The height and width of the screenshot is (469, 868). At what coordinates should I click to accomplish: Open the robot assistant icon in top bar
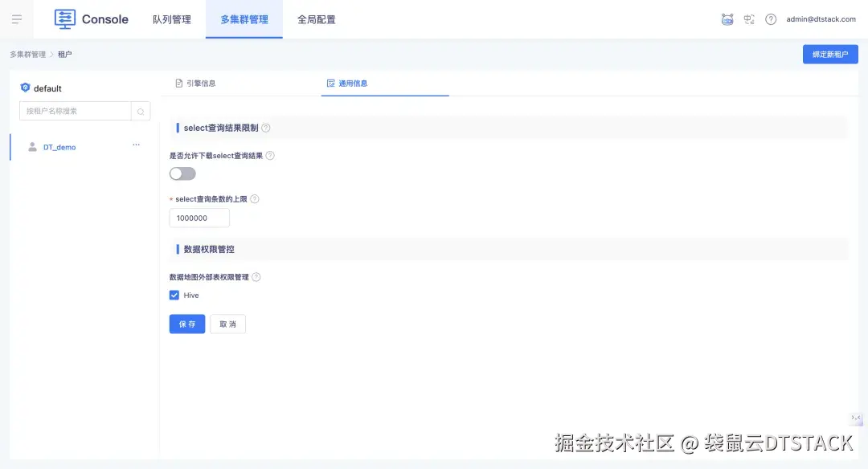[x=727, y=19]
